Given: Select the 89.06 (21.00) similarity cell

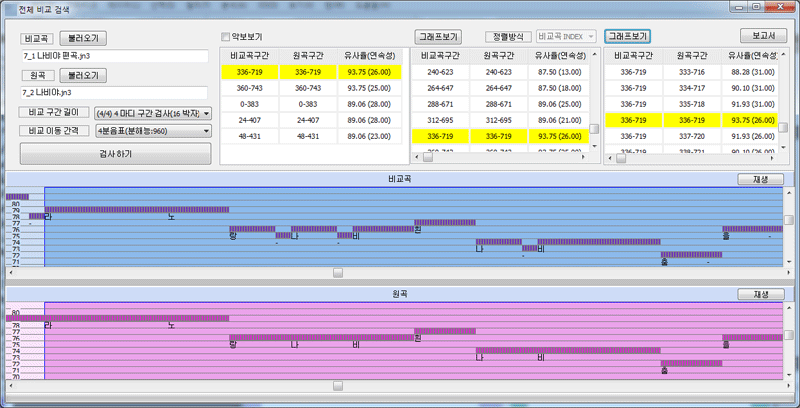Looking at the screenshot, I should pos(559,121).
